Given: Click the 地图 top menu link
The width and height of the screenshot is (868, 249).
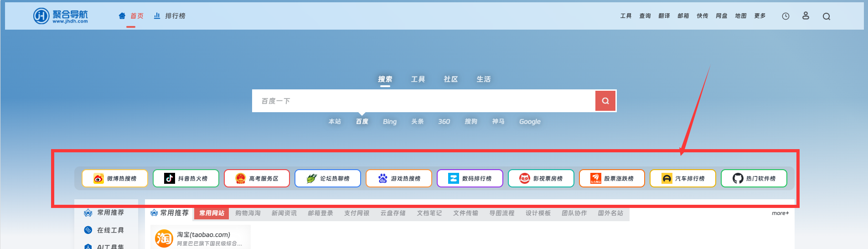Looking at the screenshot, I should (x=741, y=16).
